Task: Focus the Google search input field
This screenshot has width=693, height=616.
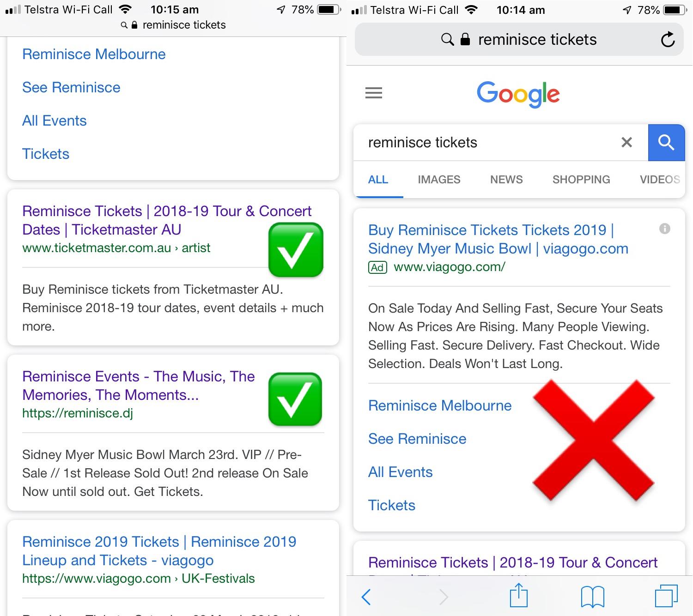Action: [485, 142]
